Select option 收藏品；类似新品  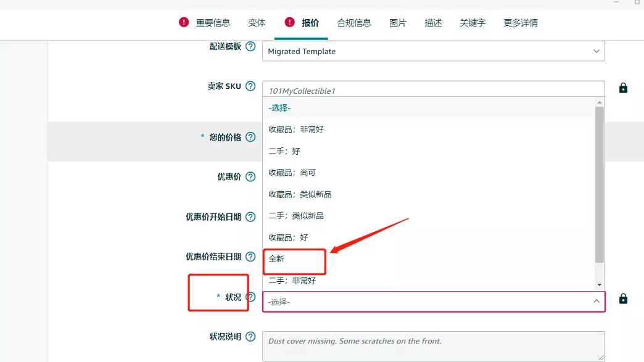point(428,194)
